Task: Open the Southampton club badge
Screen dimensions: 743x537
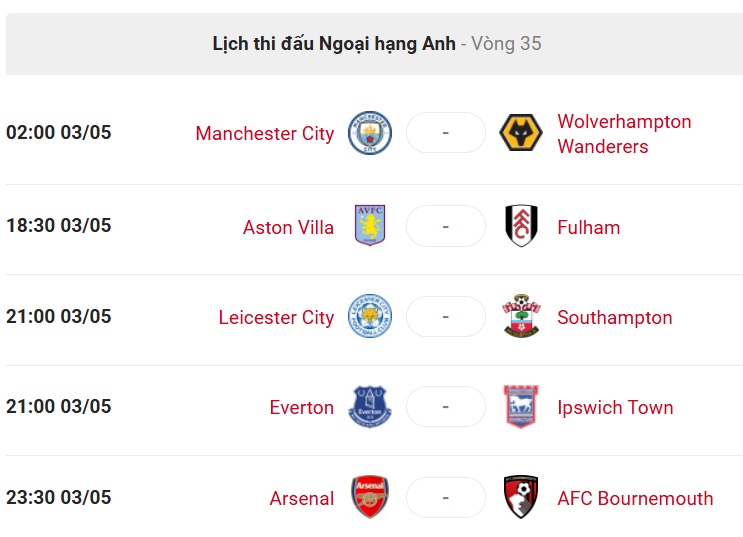Action: [521, 316]
